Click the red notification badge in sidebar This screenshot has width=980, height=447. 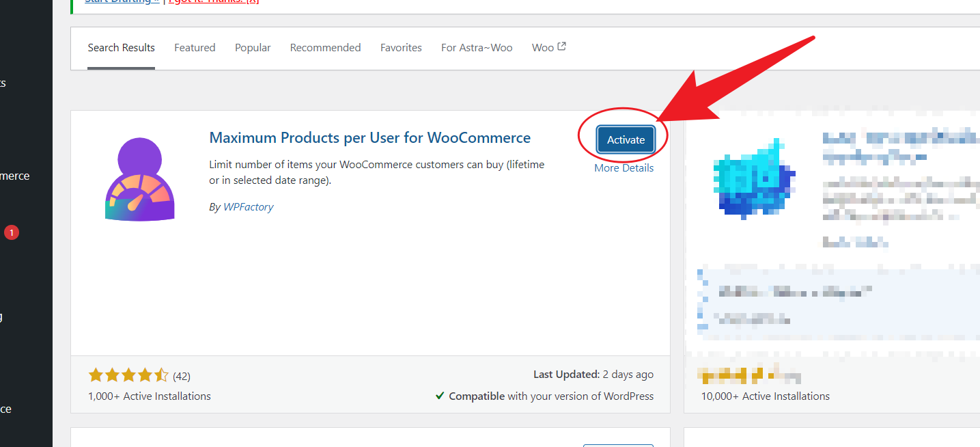pos(11,232)
